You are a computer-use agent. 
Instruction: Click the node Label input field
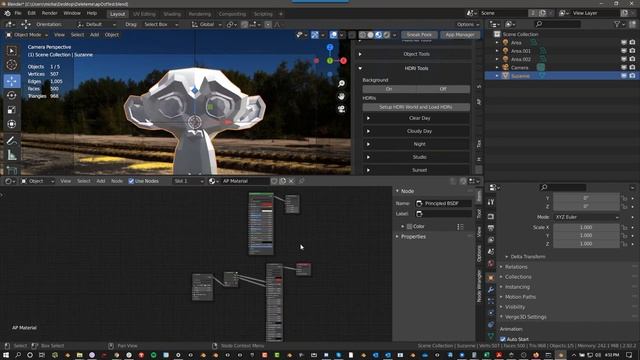click(443, 214)
